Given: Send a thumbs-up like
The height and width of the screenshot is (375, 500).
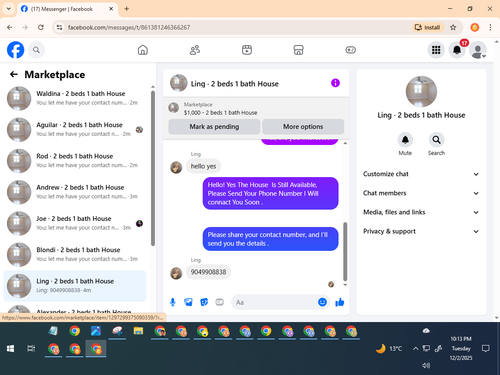Looking at the screenshot, I should point(340,302).
